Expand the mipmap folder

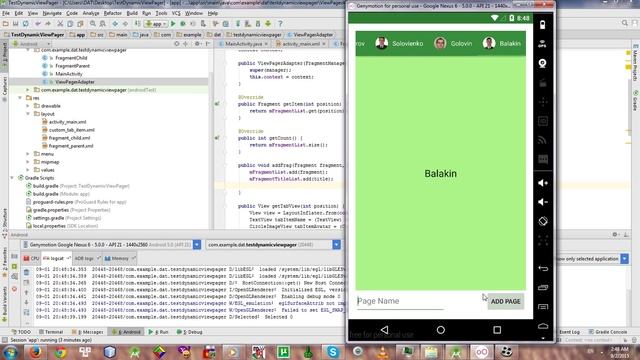(28, 162)
